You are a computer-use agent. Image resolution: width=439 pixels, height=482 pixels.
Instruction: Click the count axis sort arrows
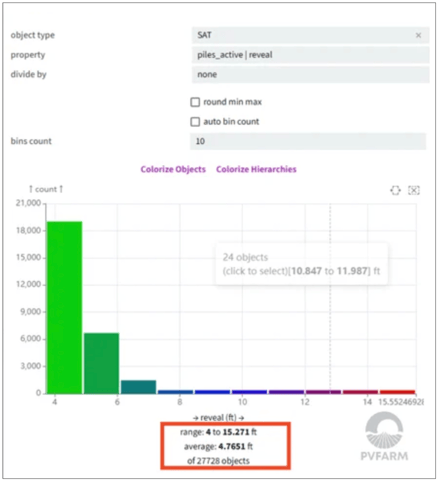pos(46,189)
